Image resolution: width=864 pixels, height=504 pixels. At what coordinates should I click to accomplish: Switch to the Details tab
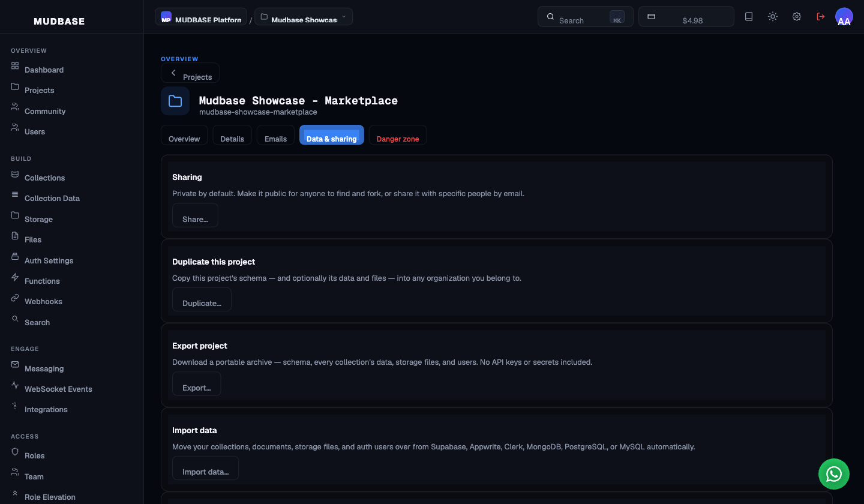coord(232,135)
